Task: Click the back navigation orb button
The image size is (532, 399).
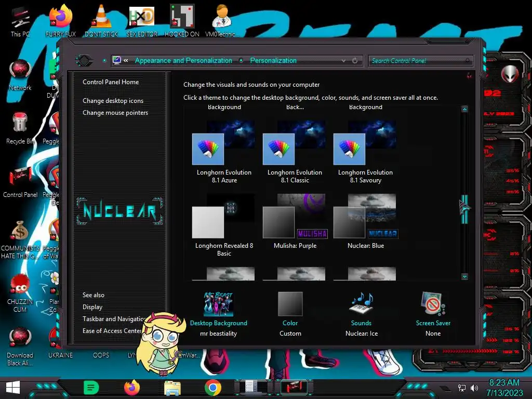Action: pos(84,60)
